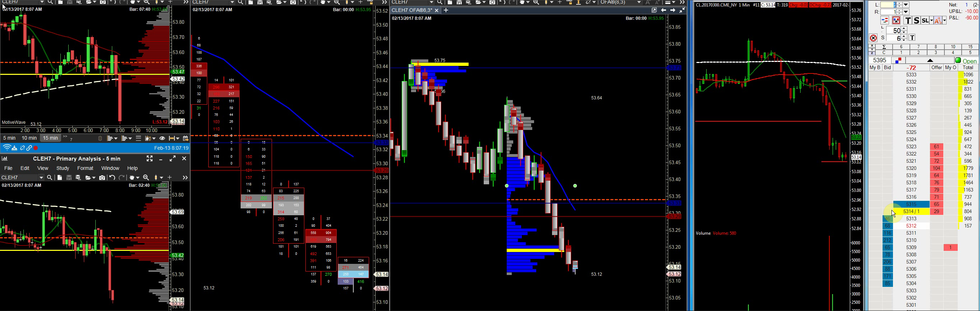Viewport: 980px width, 311px height.
Task: Click the pop-out window icon on the OFA tab bar
Action: pyautogui.click(x=654, y=10)
